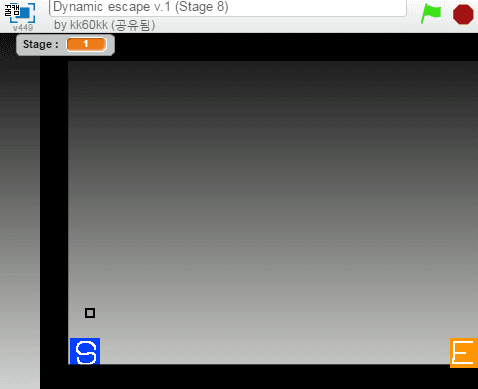Click the project title field
The width and height of the screenshot is (478, 389).
click(x=228, y=7)
